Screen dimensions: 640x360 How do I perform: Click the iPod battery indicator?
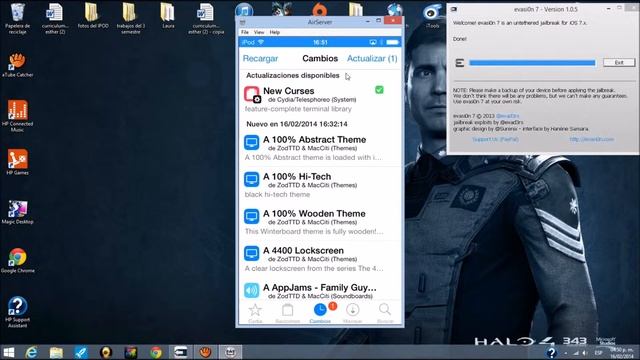(393, 42)
